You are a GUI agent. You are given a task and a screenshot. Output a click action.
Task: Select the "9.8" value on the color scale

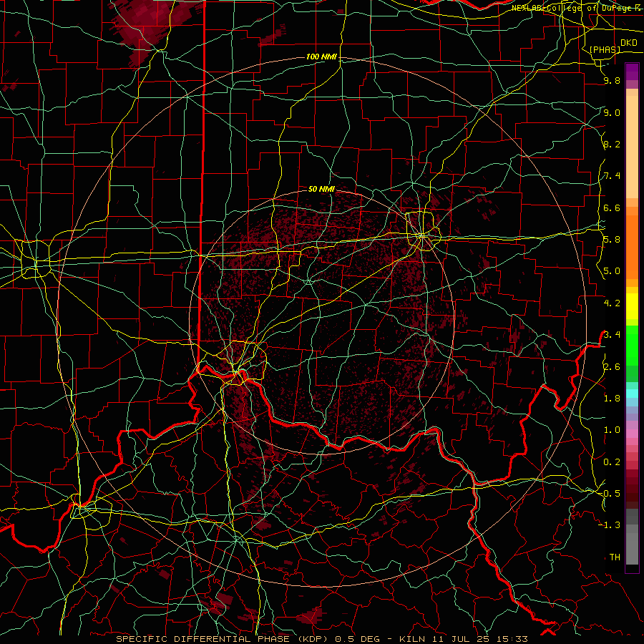click(x=612, y=80)
